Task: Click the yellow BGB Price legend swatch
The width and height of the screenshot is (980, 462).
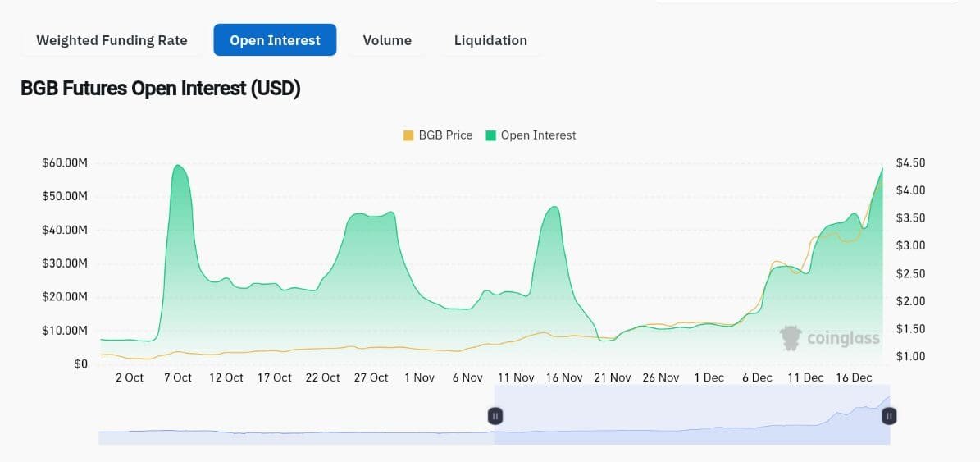Action: 408,135
